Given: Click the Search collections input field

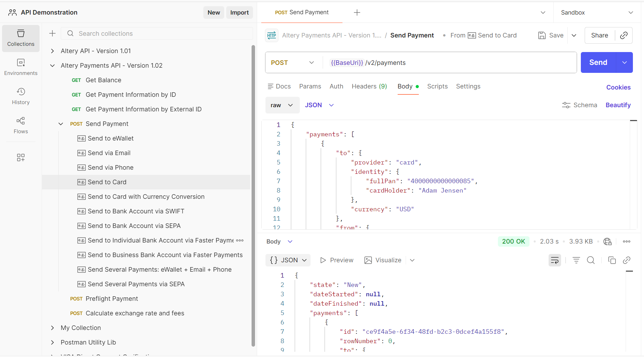Looking at the screenshot, I should click(x=157, y=33).
